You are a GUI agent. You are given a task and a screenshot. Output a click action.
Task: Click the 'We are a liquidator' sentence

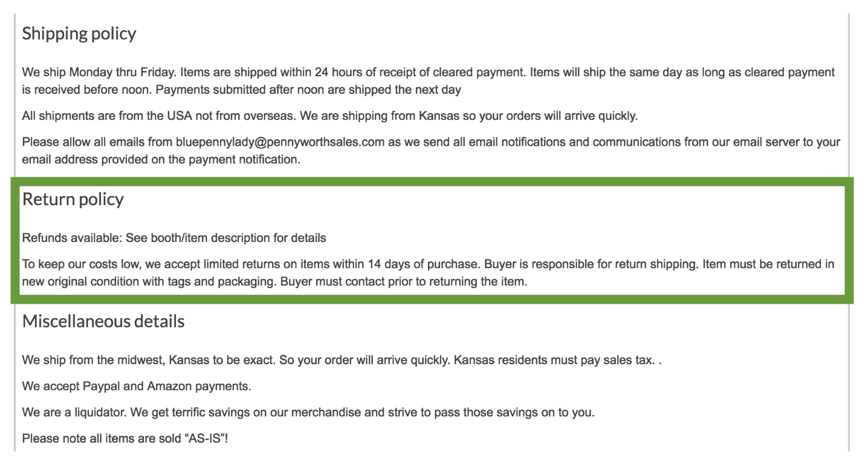[308, 413]
